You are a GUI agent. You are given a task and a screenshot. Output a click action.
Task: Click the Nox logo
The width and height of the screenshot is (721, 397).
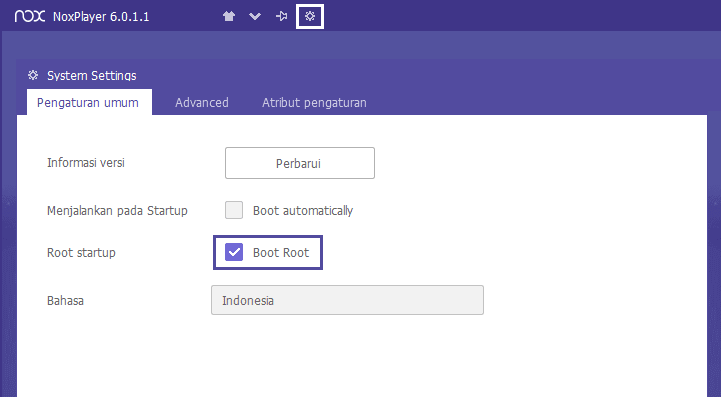click(30, 17)
